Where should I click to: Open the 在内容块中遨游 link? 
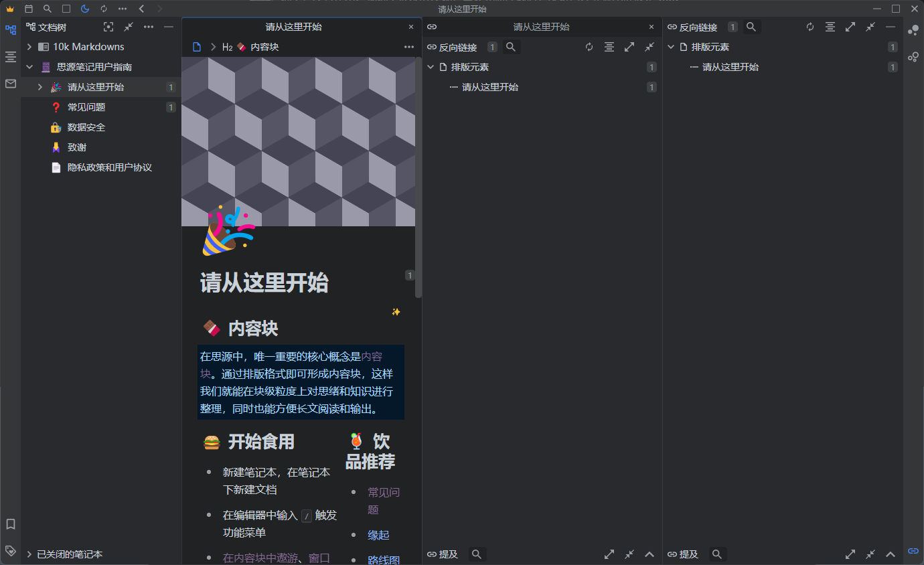260,558
